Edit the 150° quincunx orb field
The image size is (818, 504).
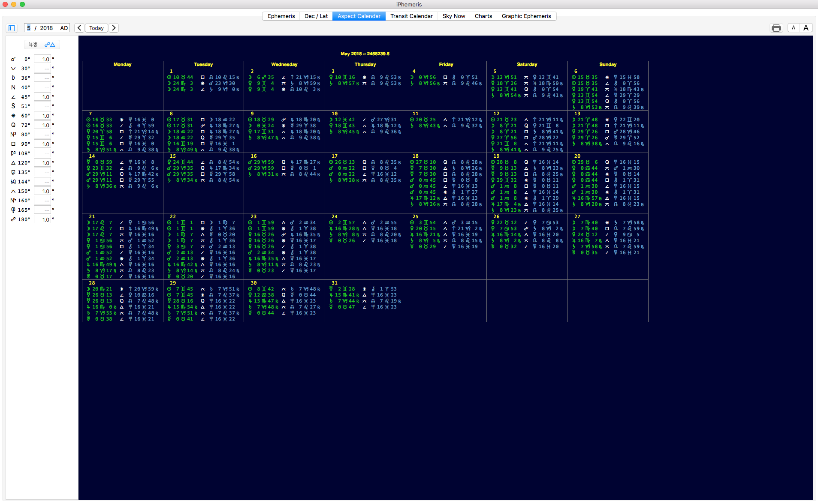[42, 191]
